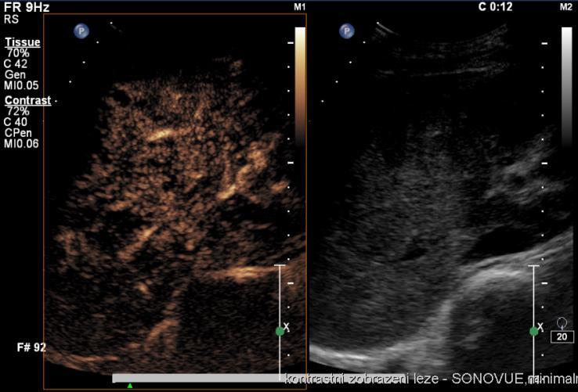
Task: Click the green triangle cine position marker
Action: pyautogui.click(x=130, y=386)
